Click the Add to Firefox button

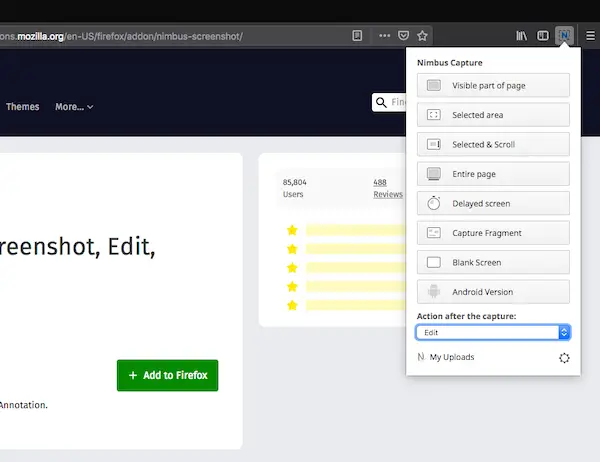pos(168,375)
